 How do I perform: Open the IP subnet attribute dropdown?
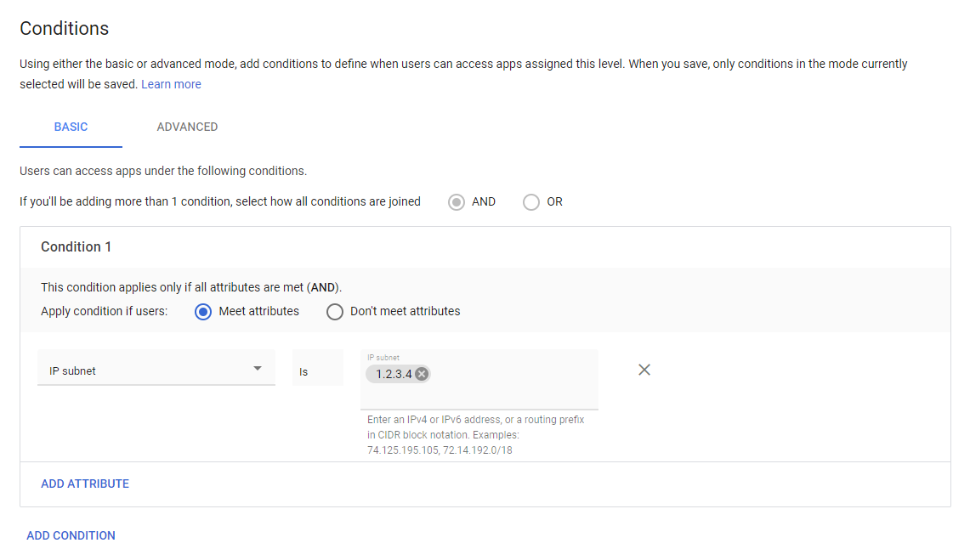point(156,371)
